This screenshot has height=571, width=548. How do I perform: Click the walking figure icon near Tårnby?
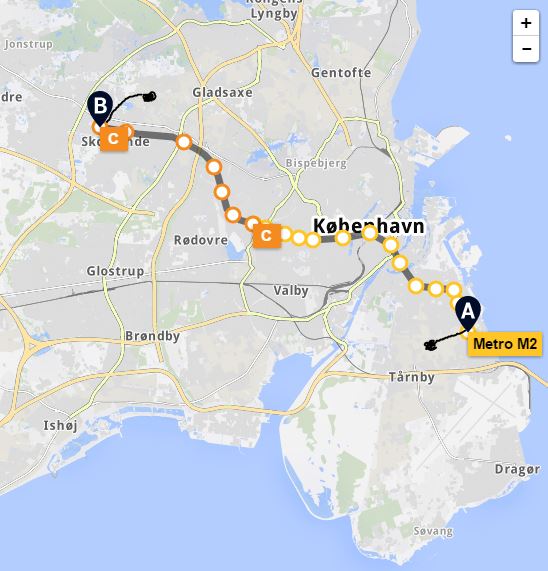430,345
